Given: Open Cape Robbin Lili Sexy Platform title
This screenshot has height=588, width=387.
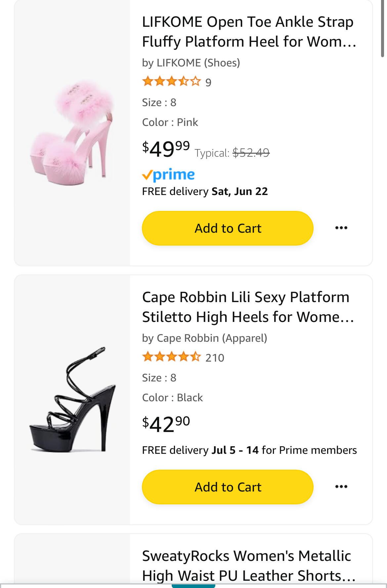Looking at the screenshot, I should coord(248,307).
